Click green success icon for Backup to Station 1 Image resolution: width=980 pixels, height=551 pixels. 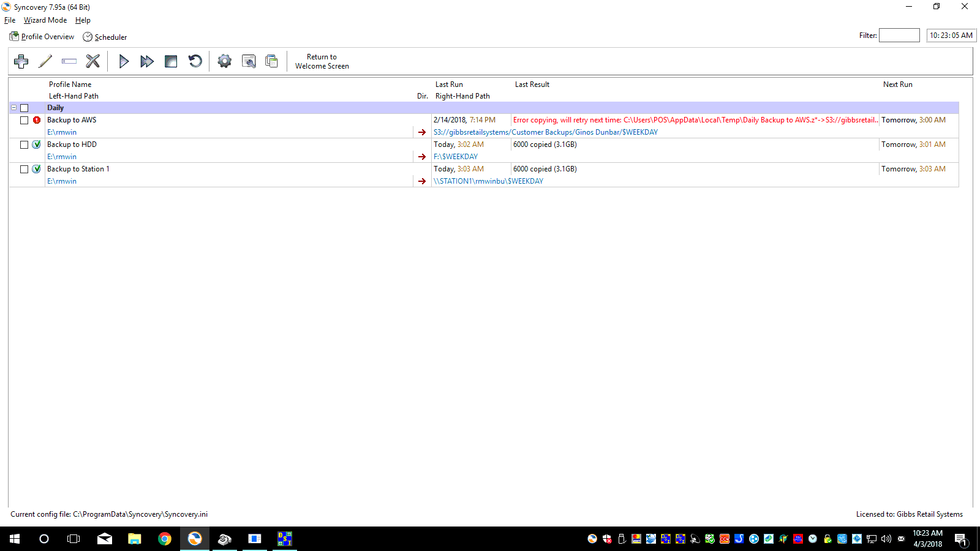[x=37, y=169]
